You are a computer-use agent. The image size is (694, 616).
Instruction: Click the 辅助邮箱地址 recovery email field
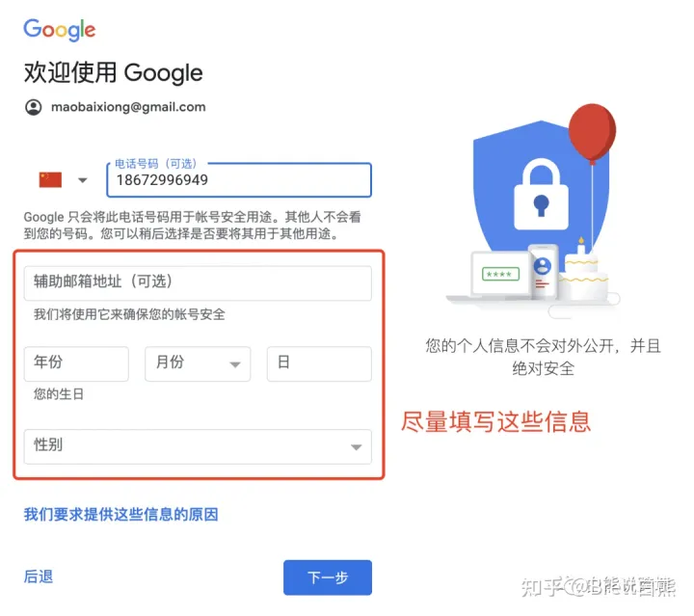pos(198,283)
